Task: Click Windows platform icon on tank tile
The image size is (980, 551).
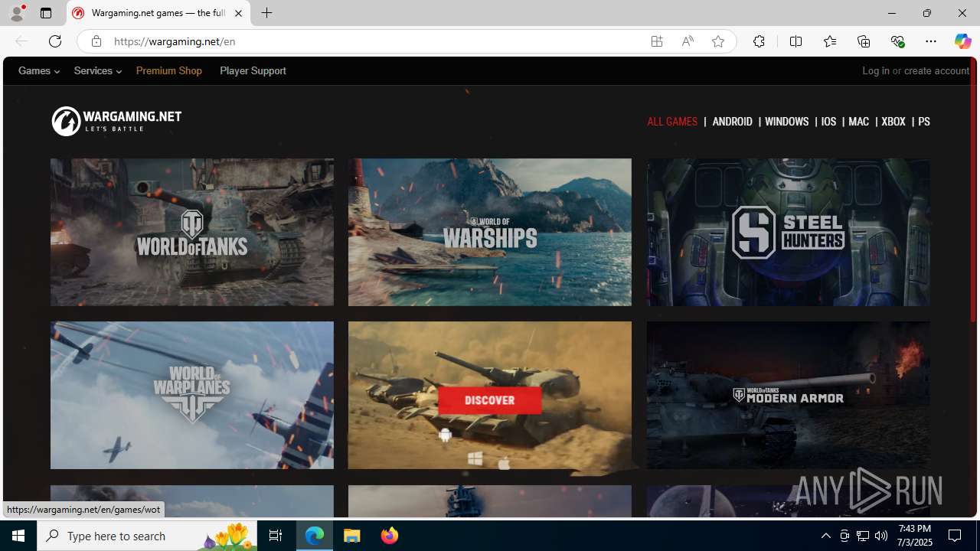Action: 475,458
